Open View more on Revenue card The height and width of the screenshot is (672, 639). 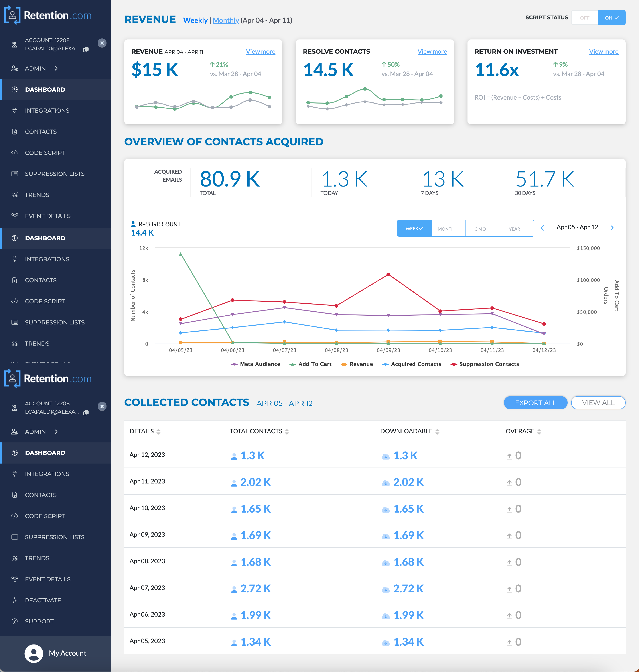pos(261,51)
